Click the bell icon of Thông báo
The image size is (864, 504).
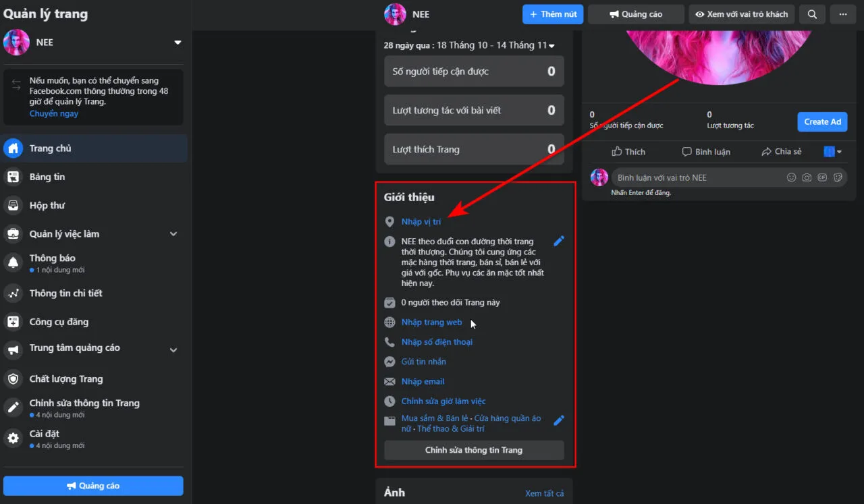[x=13, y=264]
